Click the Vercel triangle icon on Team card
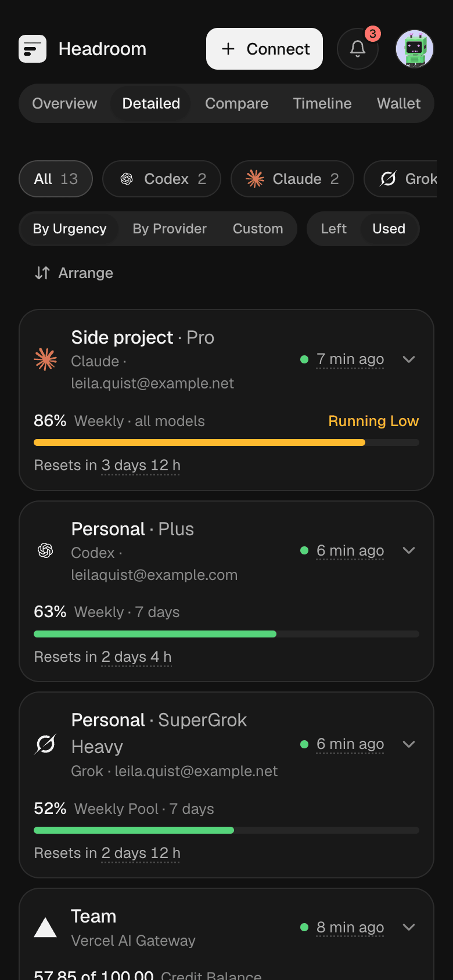The height and width of the screenshot is (980, 453). pos(45,927)
